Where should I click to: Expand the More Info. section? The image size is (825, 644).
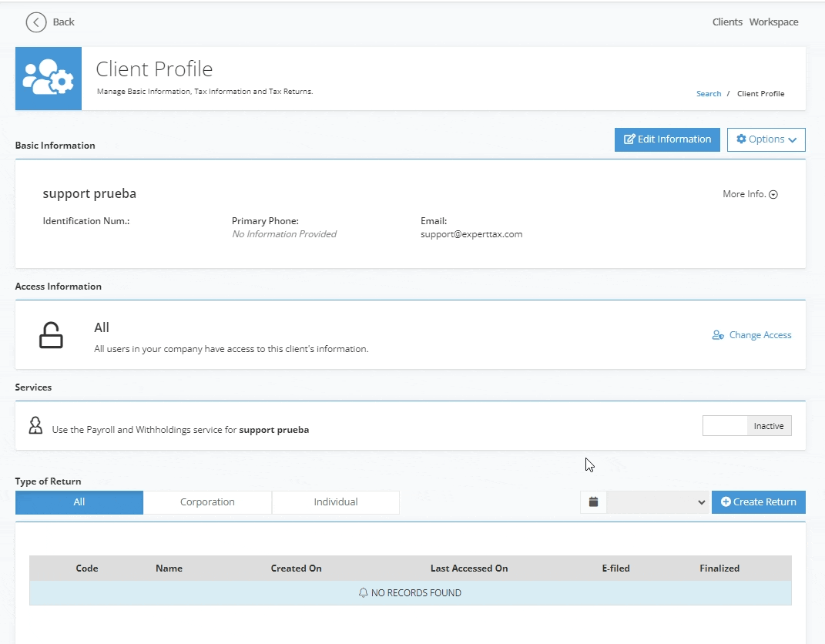click(750, 194)
